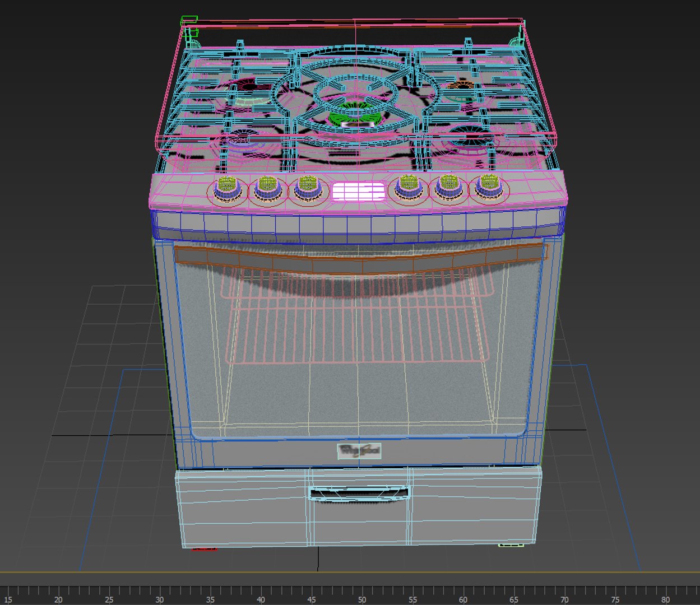This screenshot has height=605, width=700.
Task: Select the orange oven door handle
Action: click(x=360, y=258)
